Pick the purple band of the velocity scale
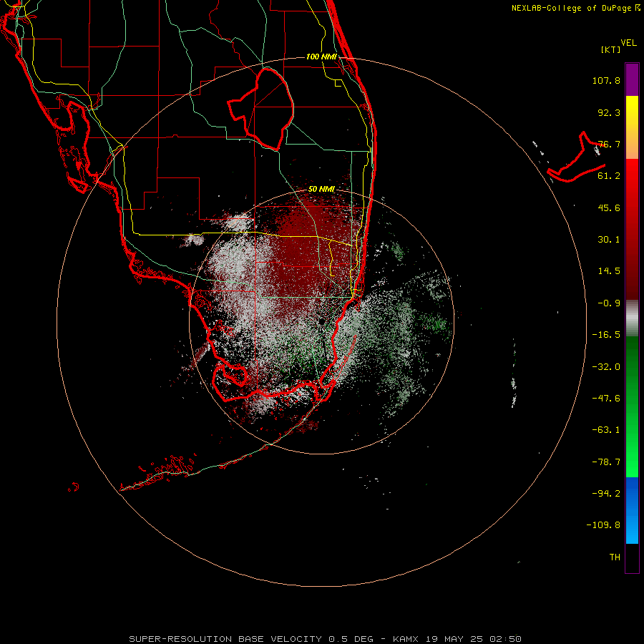The height and width of the screenshot is (644, 644). click(632, 79)
